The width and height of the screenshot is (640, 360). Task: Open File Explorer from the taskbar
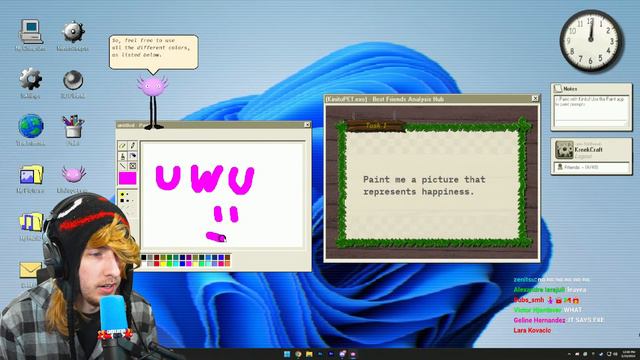coord(309,354)
